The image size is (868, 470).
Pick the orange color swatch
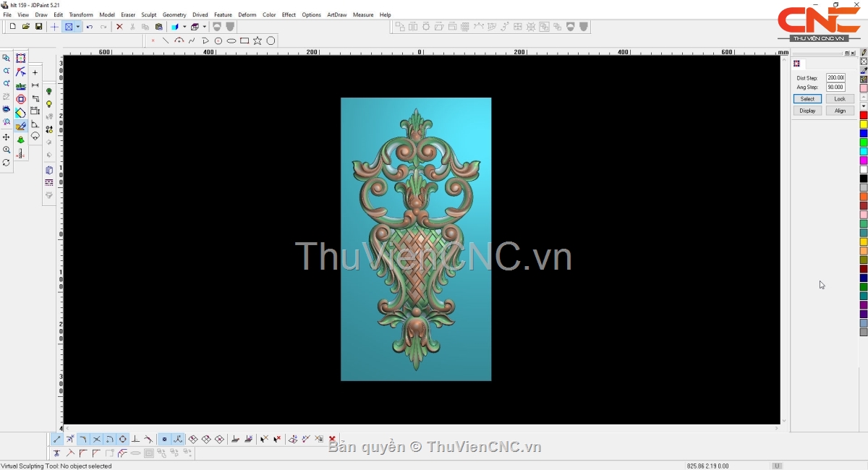click(864, 197)
